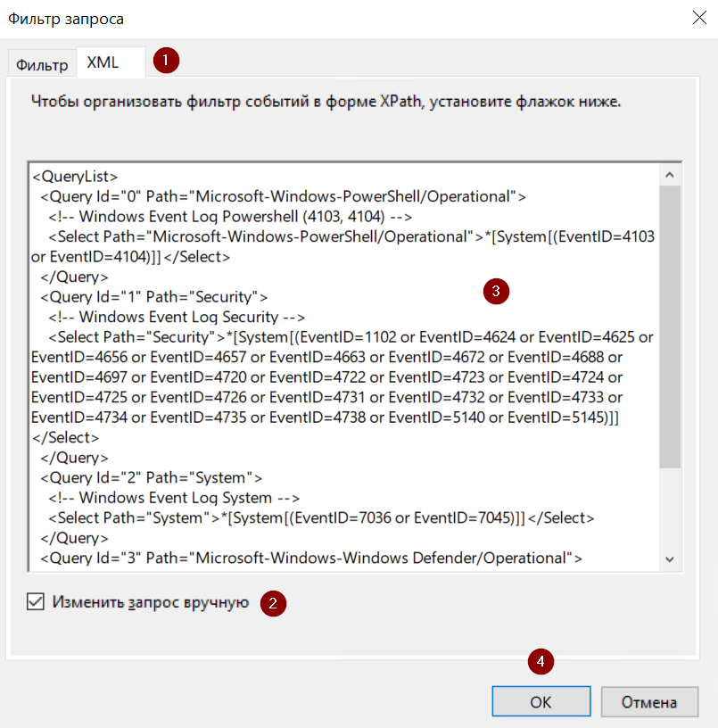Screen dimensions: 718x728
Task: Place cursor on the opening <QueryList> line
Action: 75,176
